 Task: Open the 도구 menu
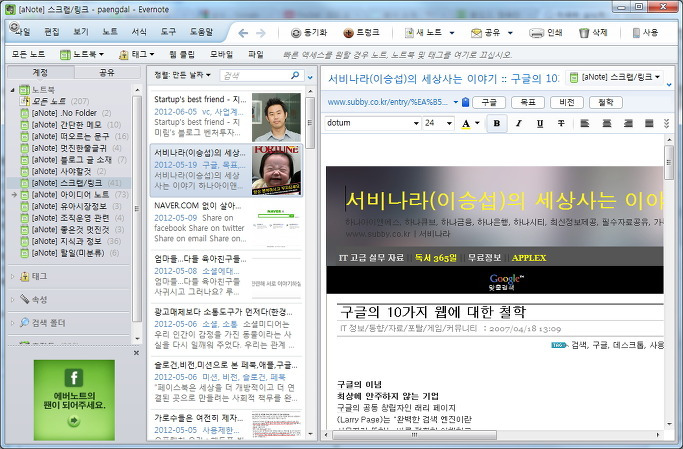pyautogui.click(x=168, y=32)
